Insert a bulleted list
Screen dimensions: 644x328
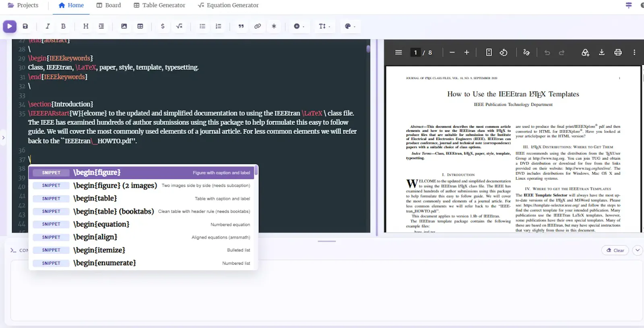[x=202, y=26]
